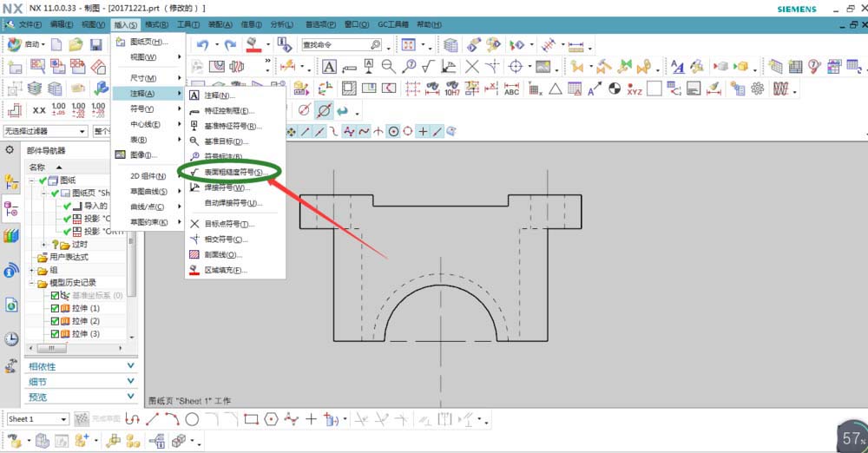
Task: Click the Save floppy disk icon
Action: [x=96, y=44]
